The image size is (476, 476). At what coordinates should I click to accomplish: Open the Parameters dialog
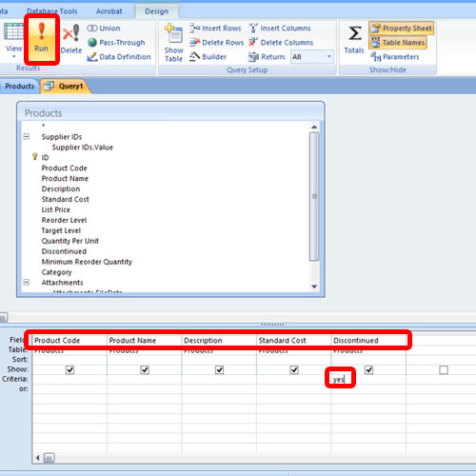(x=395, y=57)
